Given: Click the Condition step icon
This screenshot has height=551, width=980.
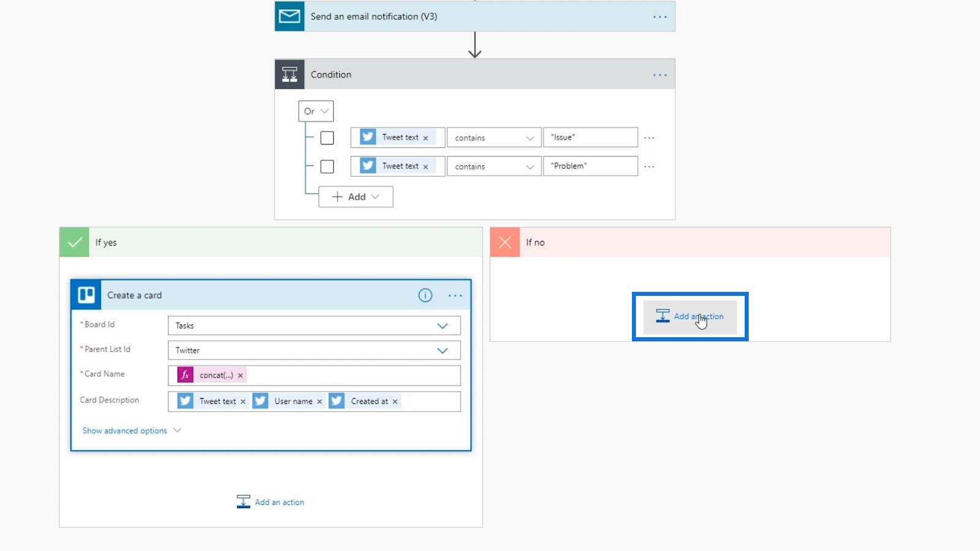Looking at the screenshot, I should 290,75.
